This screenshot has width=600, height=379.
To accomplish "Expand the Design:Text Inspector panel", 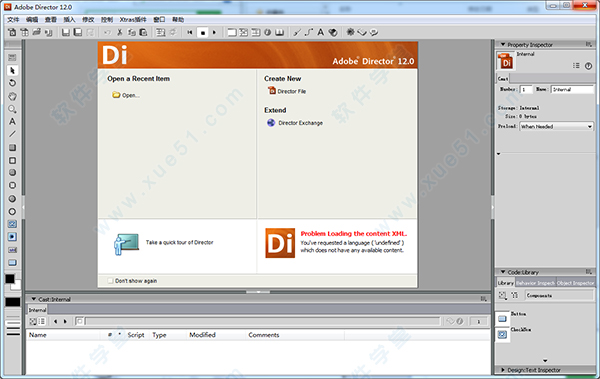I will tap(503, 370).
